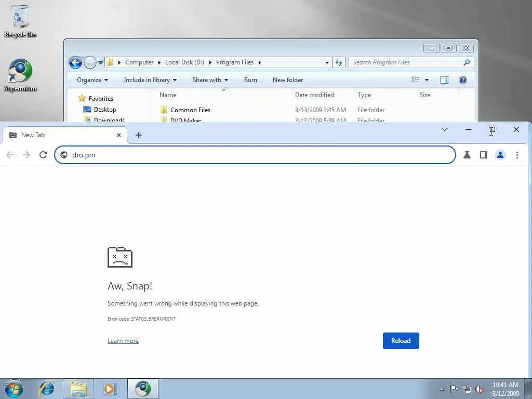Sort by the Date modified column
This screenshot has width=532, height=399.
coord(314,95)
